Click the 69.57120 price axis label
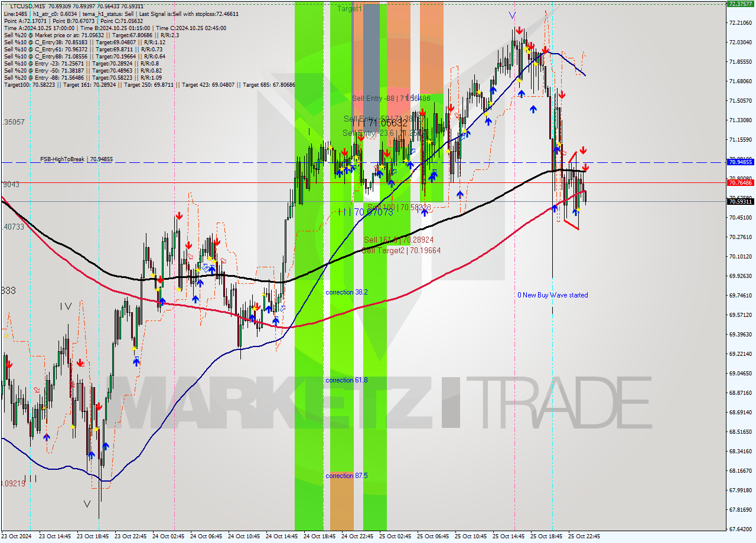Screen dimensions: 756x543 click(x=741, y=315)
